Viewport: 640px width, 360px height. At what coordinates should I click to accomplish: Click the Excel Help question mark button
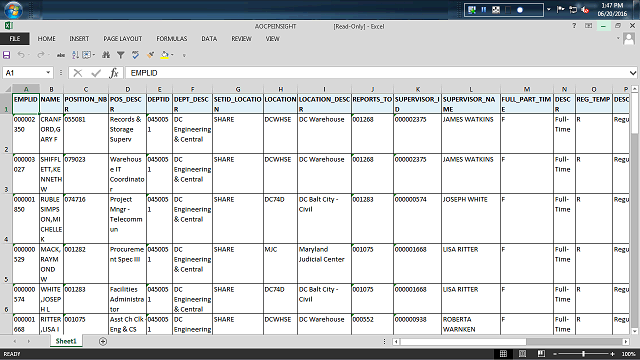point(574,26)
